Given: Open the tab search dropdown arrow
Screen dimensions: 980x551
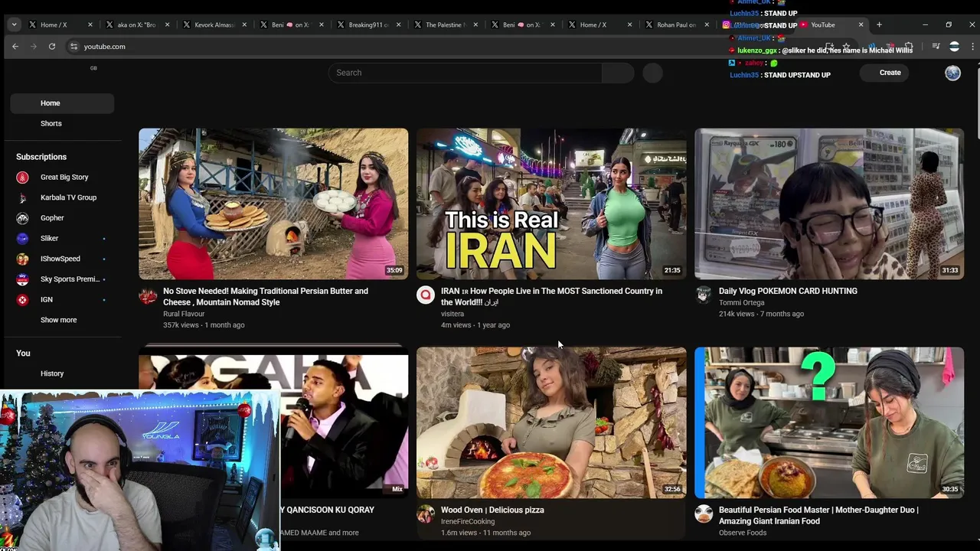Looking at the screenshot, I should (14, 24).
